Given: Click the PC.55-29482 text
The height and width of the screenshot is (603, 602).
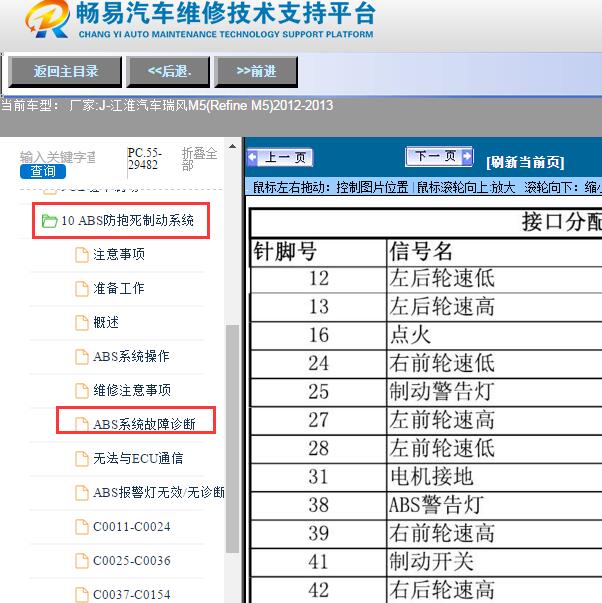Looking at the screenshot, I should (x=144, y=159).
